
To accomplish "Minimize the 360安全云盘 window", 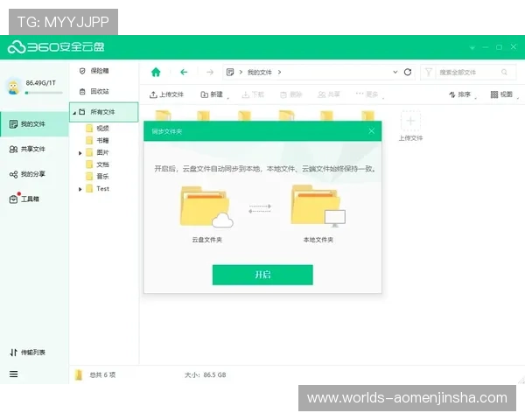I will (x=486, y=47).
